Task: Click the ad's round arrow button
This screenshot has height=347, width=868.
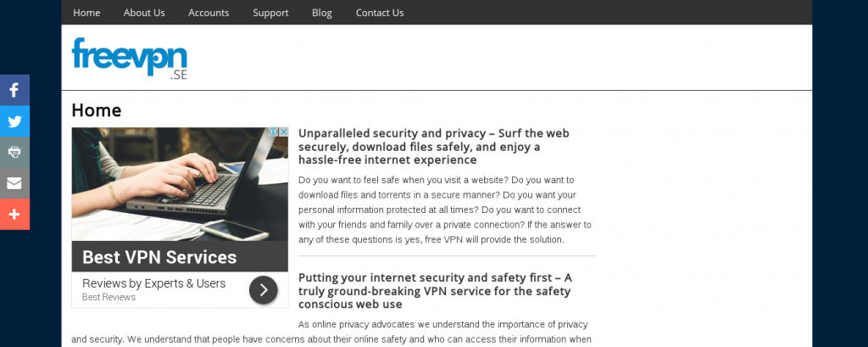Action: click(x=263, y=289)
